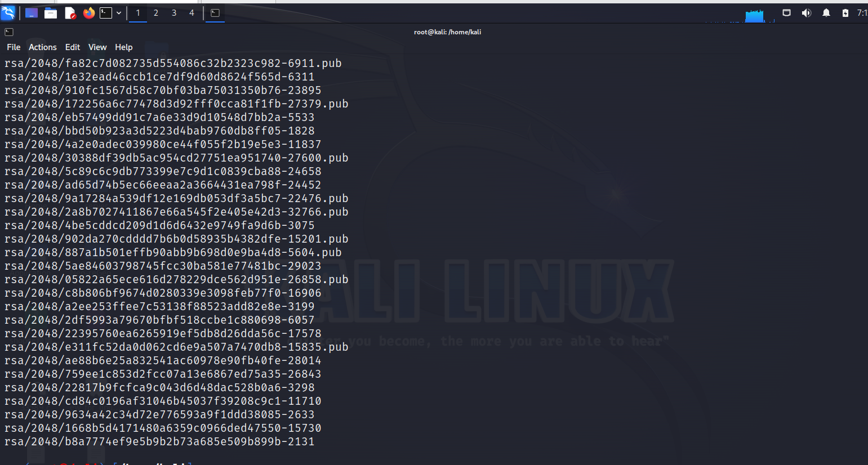868x465 pixels.
Task: Click line ending in 42d3-32766.pub
Action: click(x=176, y=212)
